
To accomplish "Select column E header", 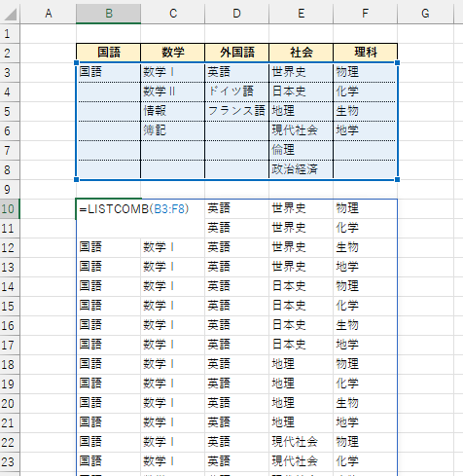I will click(302, 14).
